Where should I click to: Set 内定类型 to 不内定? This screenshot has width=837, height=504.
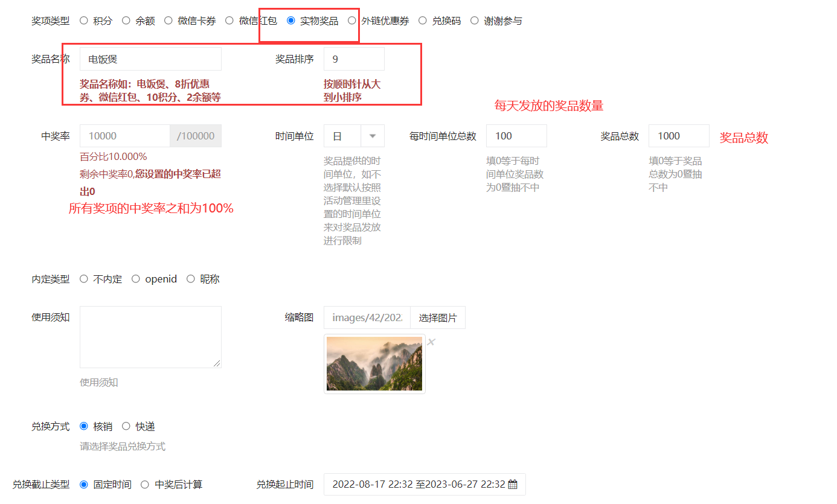[x=84, y=279]
